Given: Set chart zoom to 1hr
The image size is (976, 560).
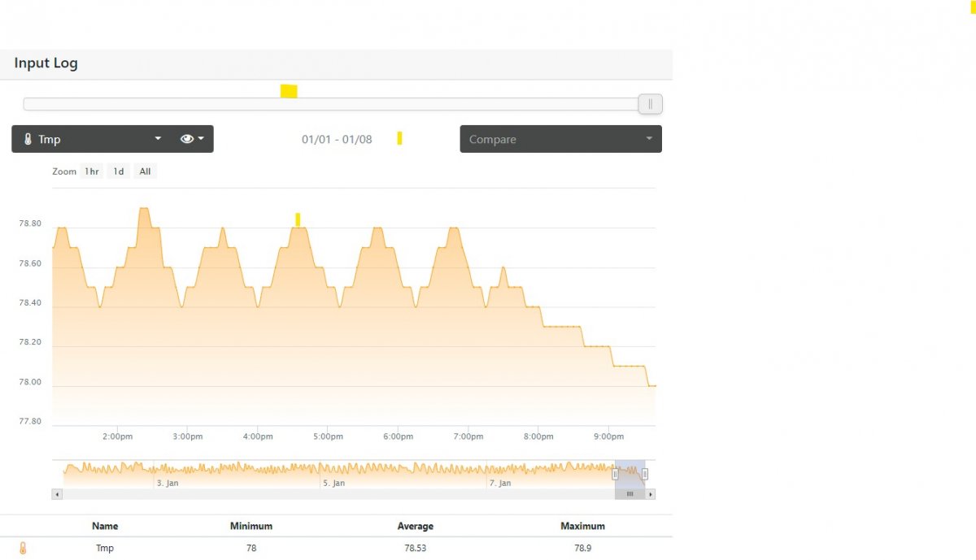Looking at the screenshot, I should coord(92,171).
